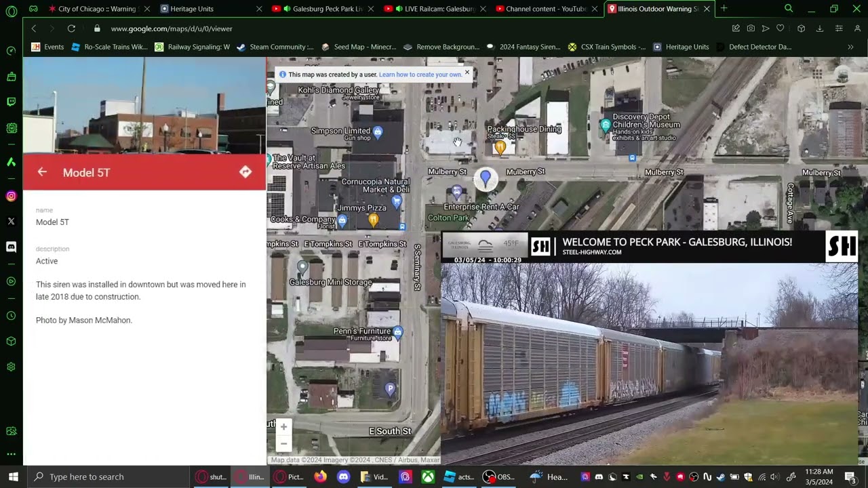The height and width of the screenshot is (488, 868).
Task: Select the Discovery Depot Children's Museum pin
Action: click(x=606, y=125)
